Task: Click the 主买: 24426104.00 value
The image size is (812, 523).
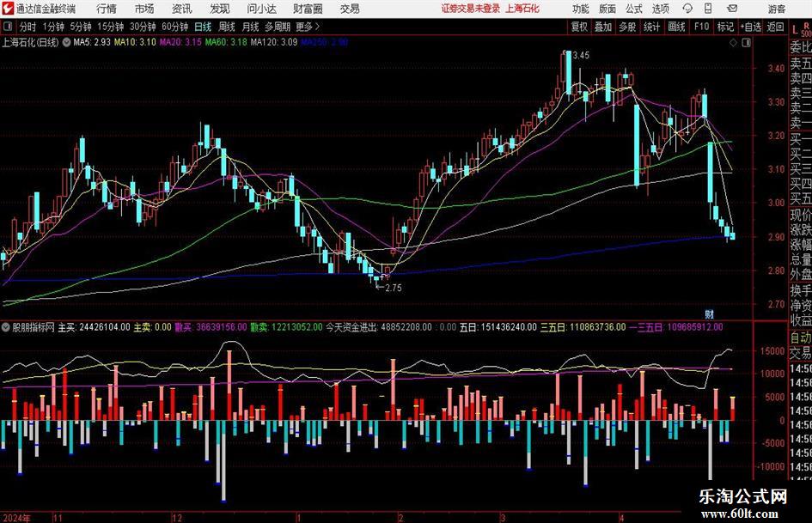Action: coord(94,327)
